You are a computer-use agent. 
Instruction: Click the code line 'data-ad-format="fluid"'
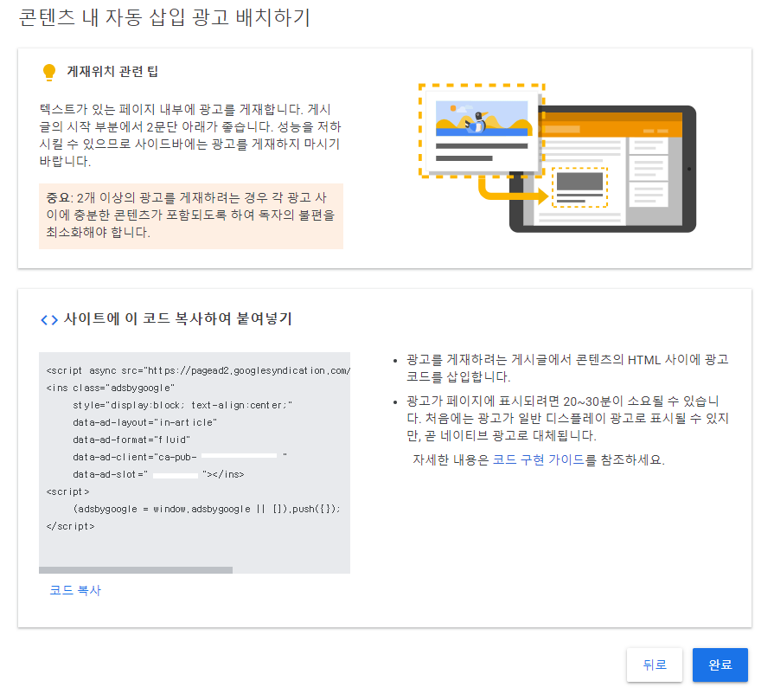tap(131, 440)
